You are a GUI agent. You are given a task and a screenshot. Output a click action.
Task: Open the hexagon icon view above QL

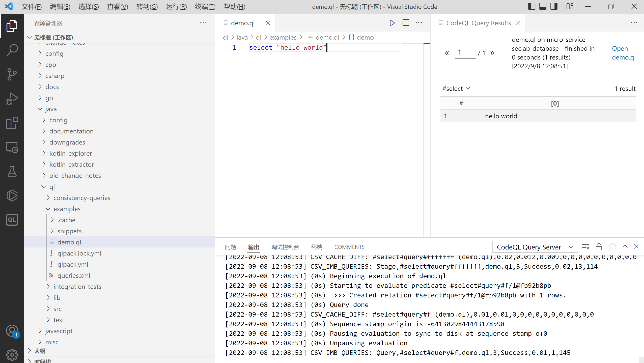[12, 196]
